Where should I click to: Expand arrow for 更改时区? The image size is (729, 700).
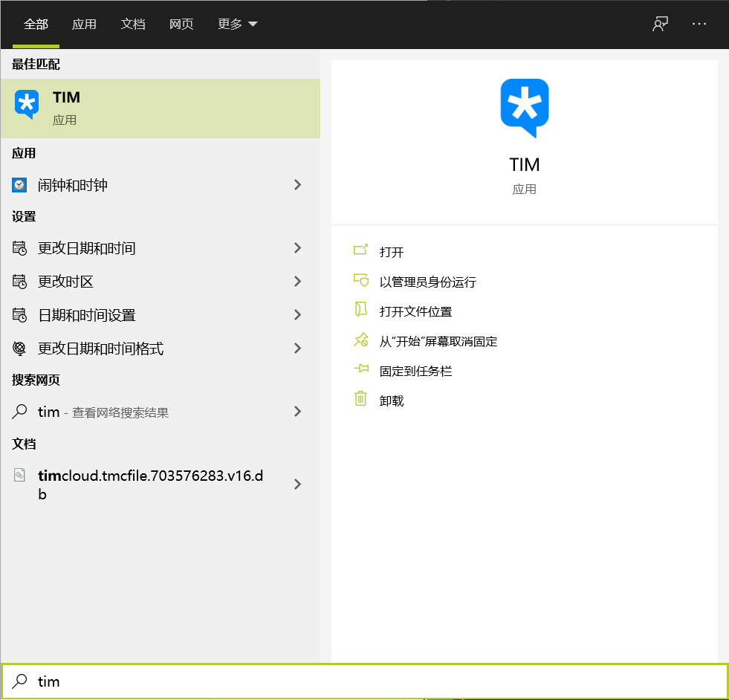coord(297,282)
